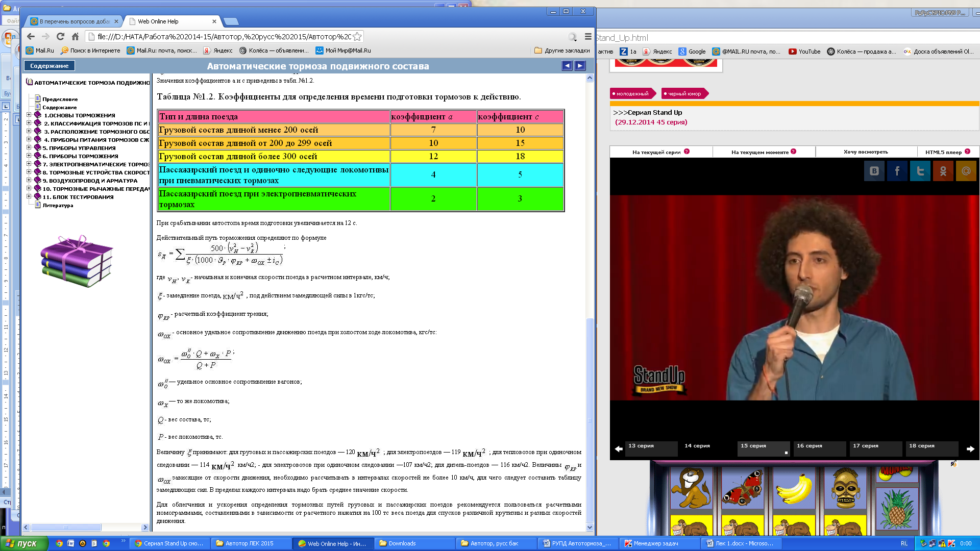Reload the Web Online Help page

click(x=60, y=37)
